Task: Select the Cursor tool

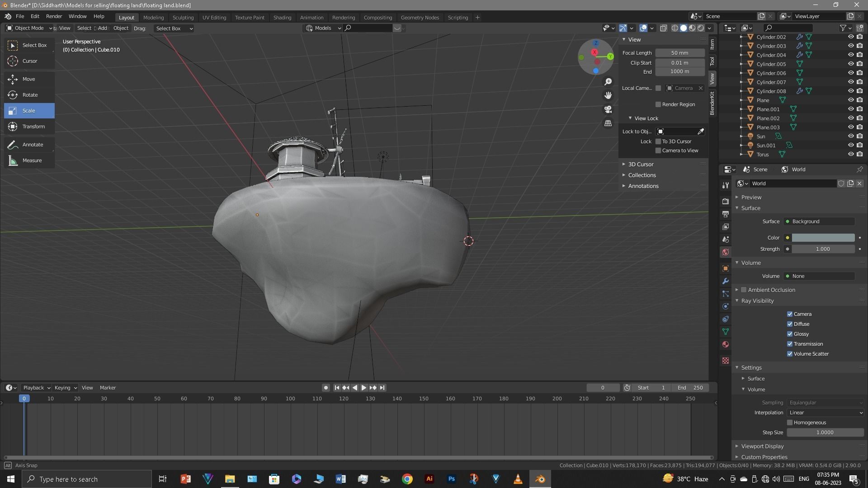Action: (29, 61)
